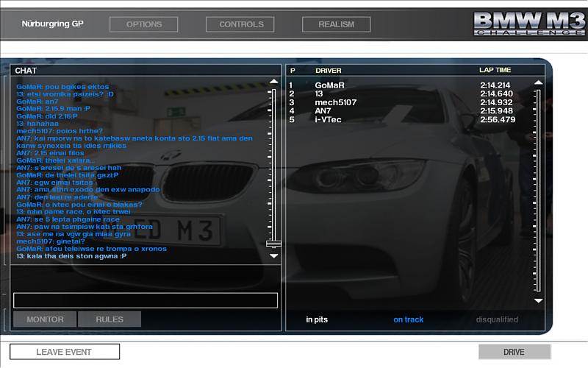Click chat message 'GoMaR: 2.15.9 man :P'
The height and width of the screenshot is (368, 588).
[x=53, y=109]
